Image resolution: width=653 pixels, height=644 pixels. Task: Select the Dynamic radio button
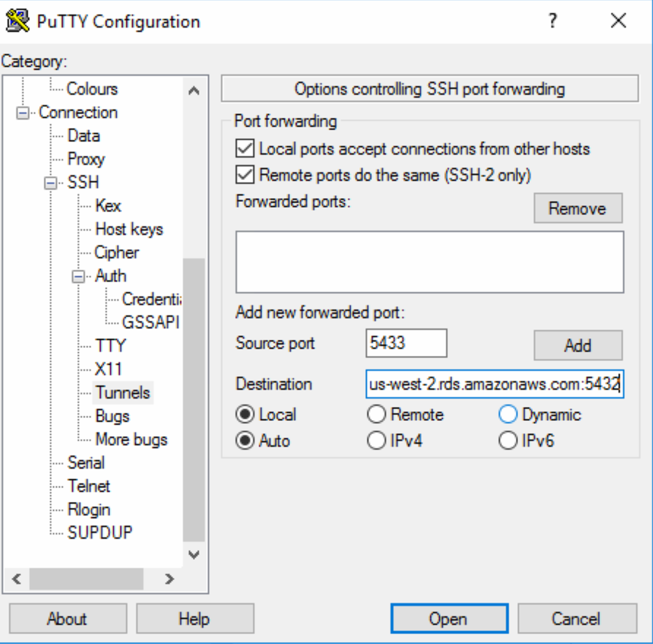coord(508,414)
